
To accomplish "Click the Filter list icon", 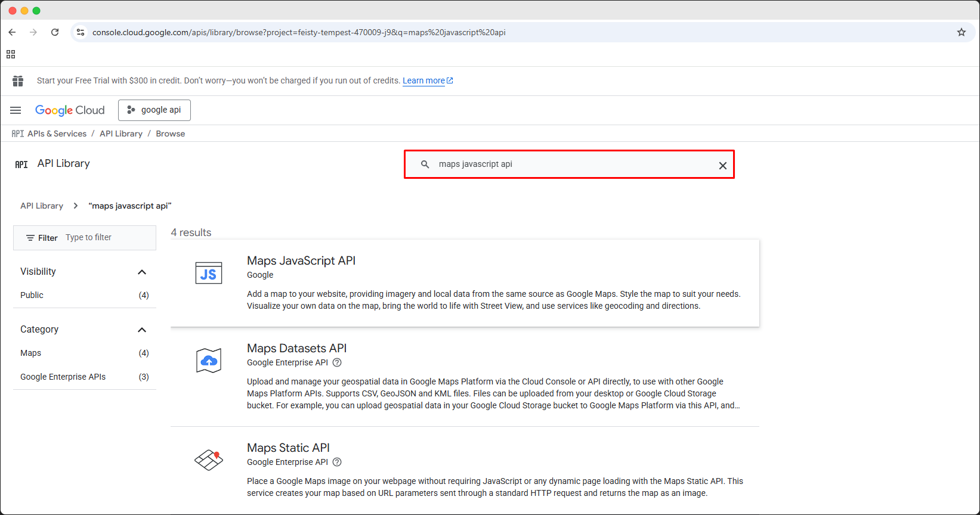I will coord(30,238).
